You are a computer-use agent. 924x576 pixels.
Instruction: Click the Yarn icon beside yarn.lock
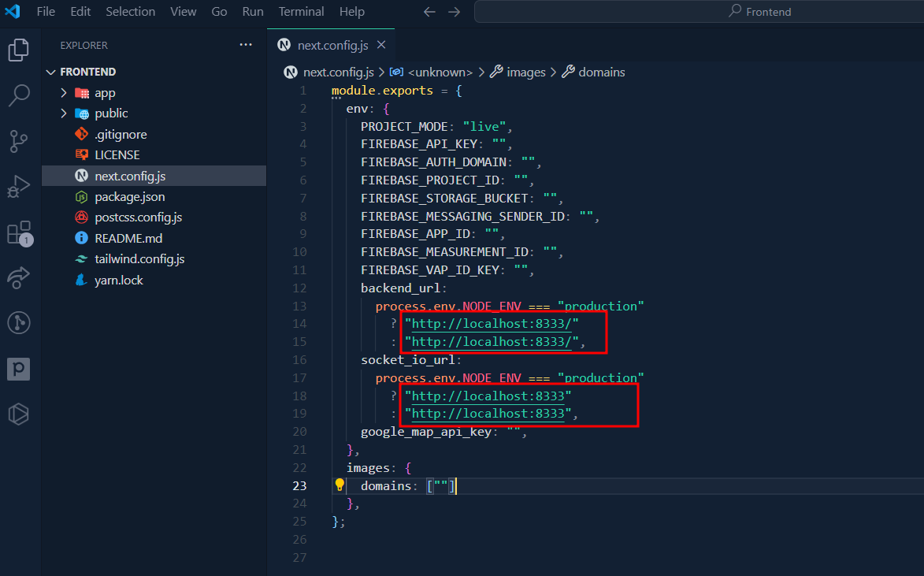(x=82, y=280)
